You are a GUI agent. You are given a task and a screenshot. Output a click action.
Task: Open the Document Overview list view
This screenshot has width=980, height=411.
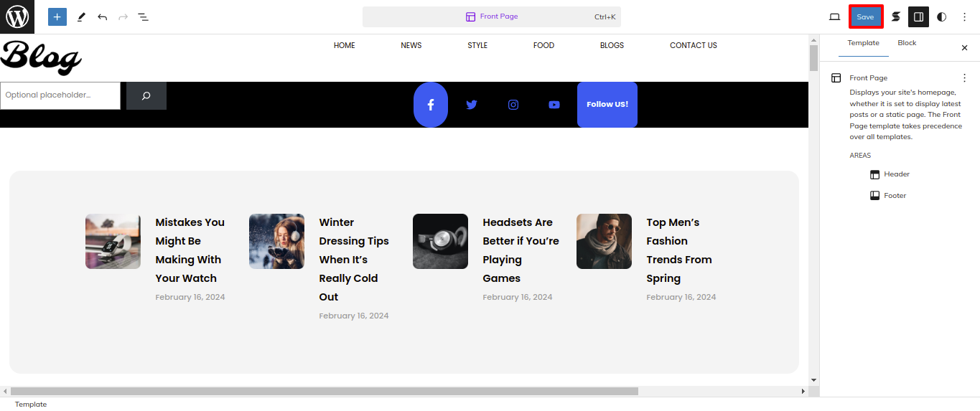(x=144, y=16)
